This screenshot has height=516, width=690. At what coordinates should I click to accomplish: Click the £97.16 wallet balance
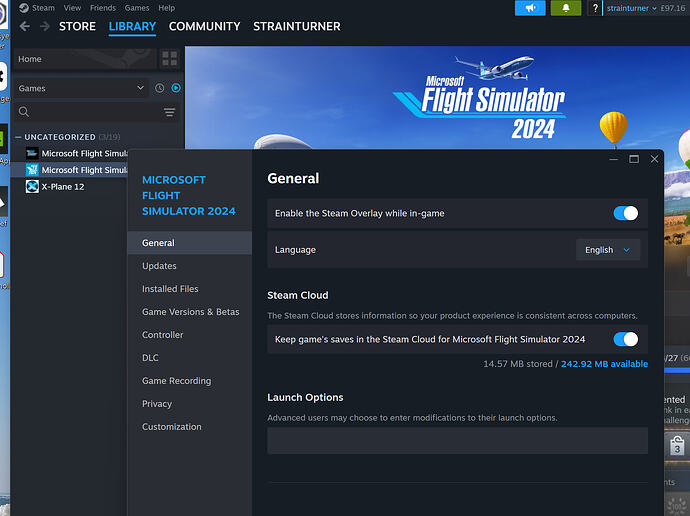pos(672,8)
